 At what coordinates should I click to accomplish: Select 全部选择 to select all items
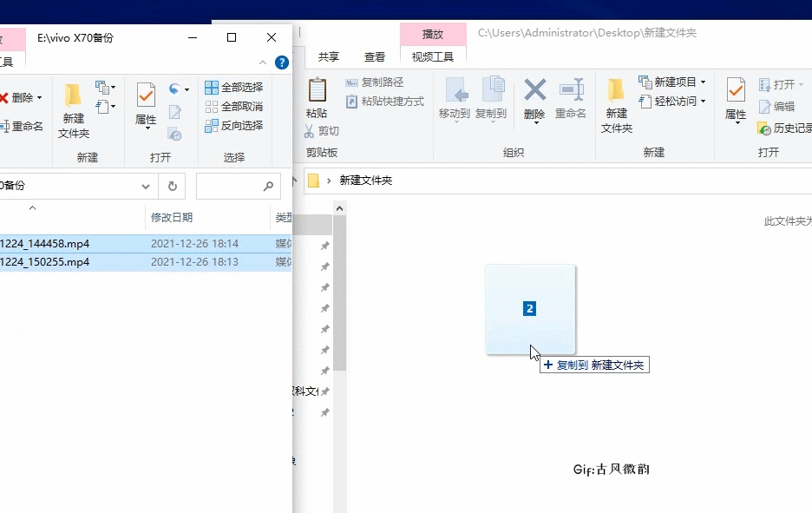point(235,86)
